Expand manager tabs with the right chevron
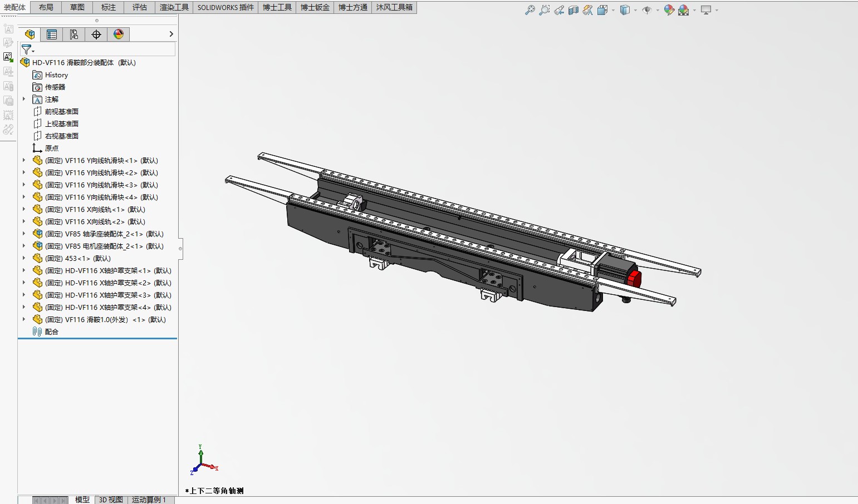Viewport: 858px width, 504px height. click(171, 34)
